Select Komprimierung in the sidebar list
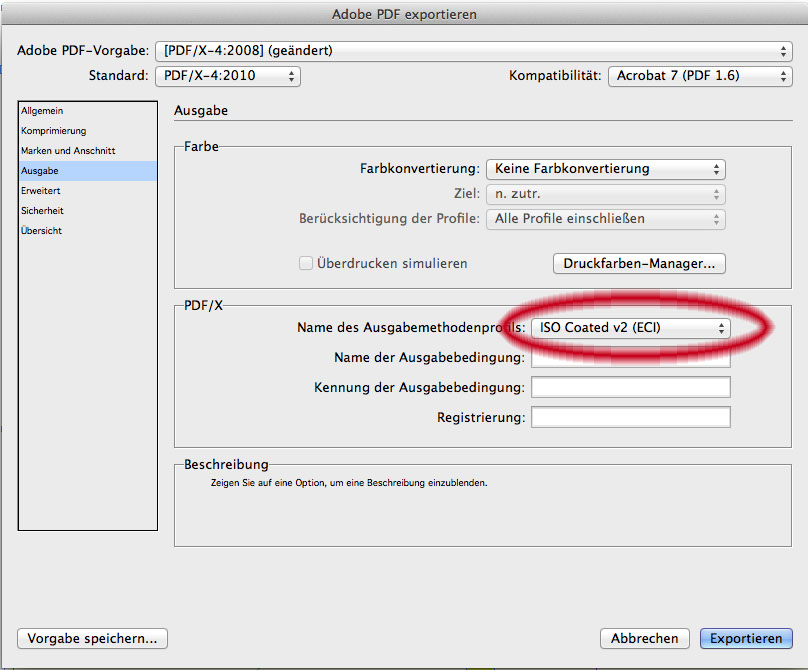The image size is (808, 670). pyautogui.click(x=53, y=131)
